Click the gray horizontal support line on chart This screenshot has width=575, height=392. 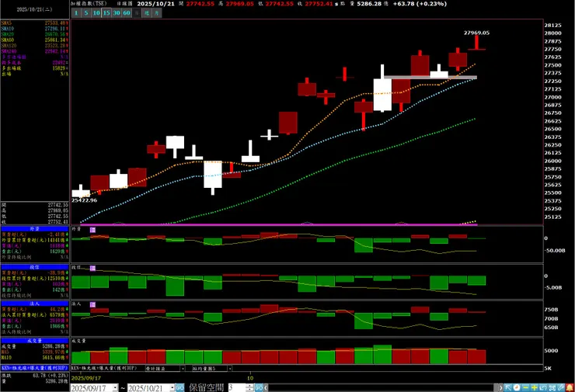[x=430, y=78]
